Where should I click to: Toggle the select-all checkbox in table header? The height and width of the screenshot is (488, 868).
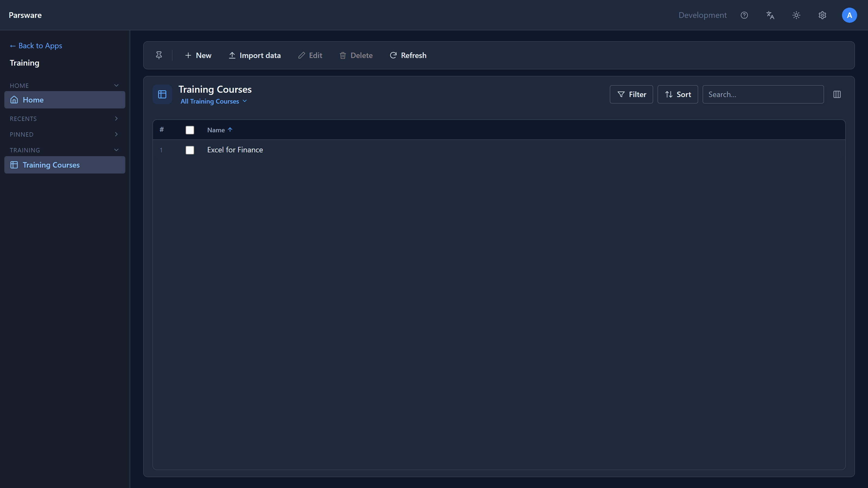[190, 130]
